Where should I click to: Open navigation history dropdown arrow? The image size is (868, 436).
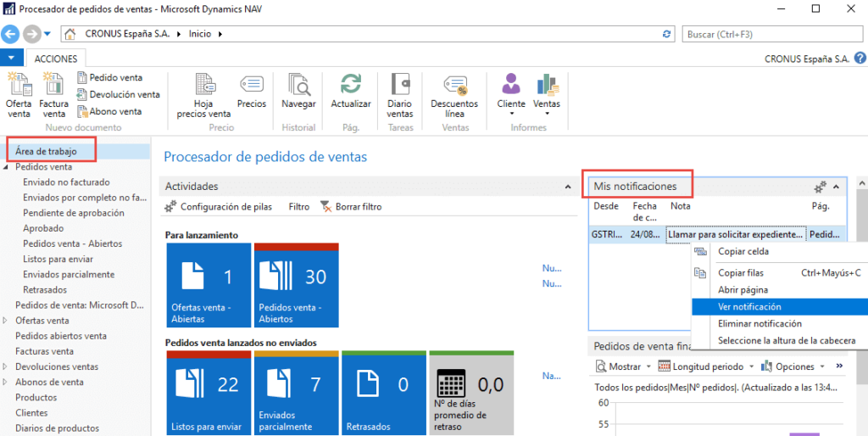click(x=47, y=34)
